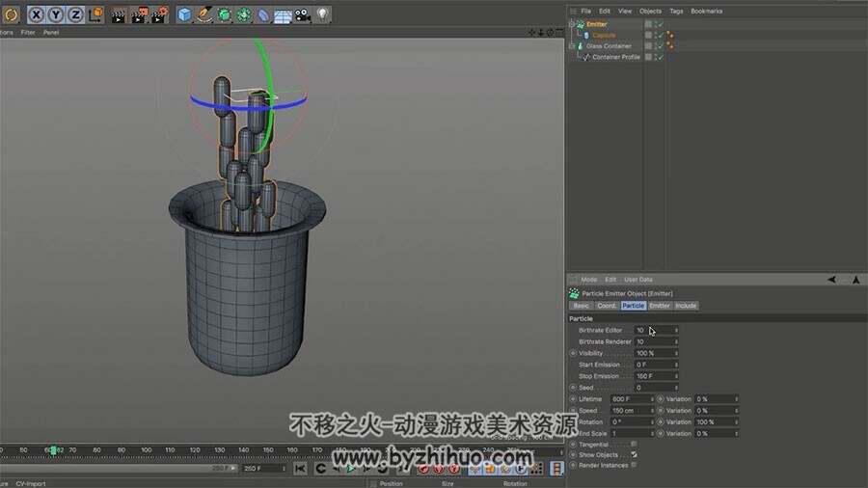Click the Attribute Manager back arrow
This screenshot has width=868, height=488.
click(831, 280)
